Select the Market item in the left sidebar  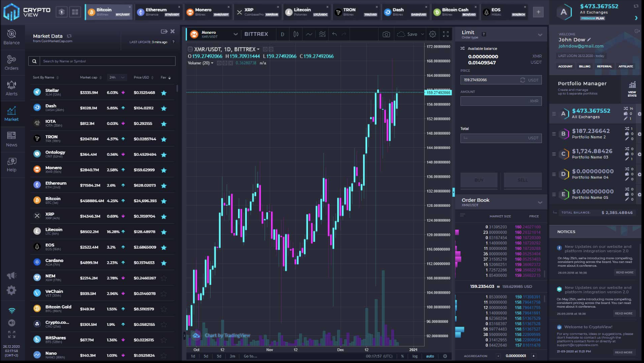pyautogui.click(x=11, y=113)
